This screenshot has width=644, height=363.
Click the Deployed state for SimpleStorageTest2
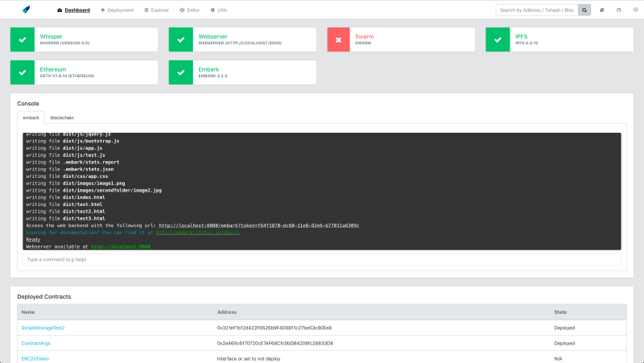tap(564, 328)
